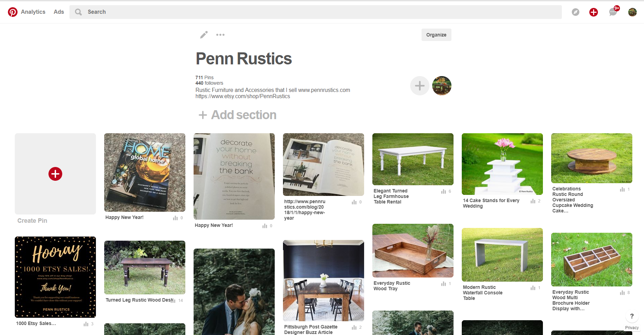Click the search magnifier icon
The width and height of the screenshot is (644, 335).
pyautogui.click(x=78, y=12)
